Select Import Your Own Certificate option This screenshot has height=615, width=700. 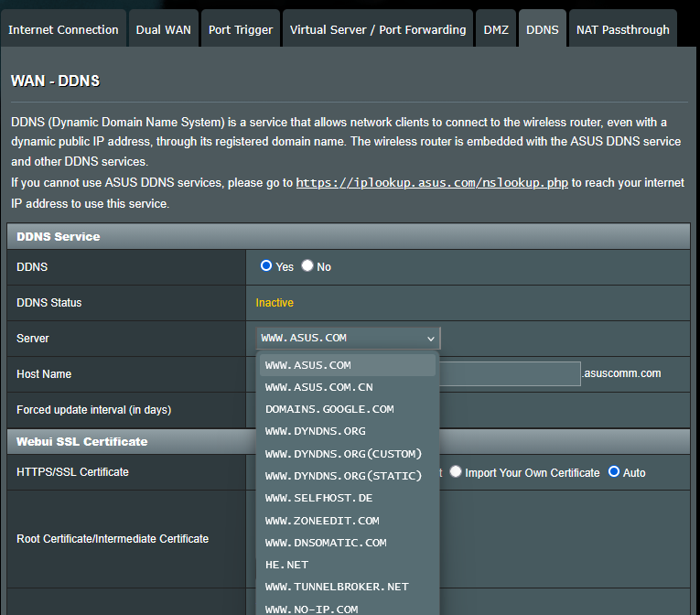tap(456, 472)
